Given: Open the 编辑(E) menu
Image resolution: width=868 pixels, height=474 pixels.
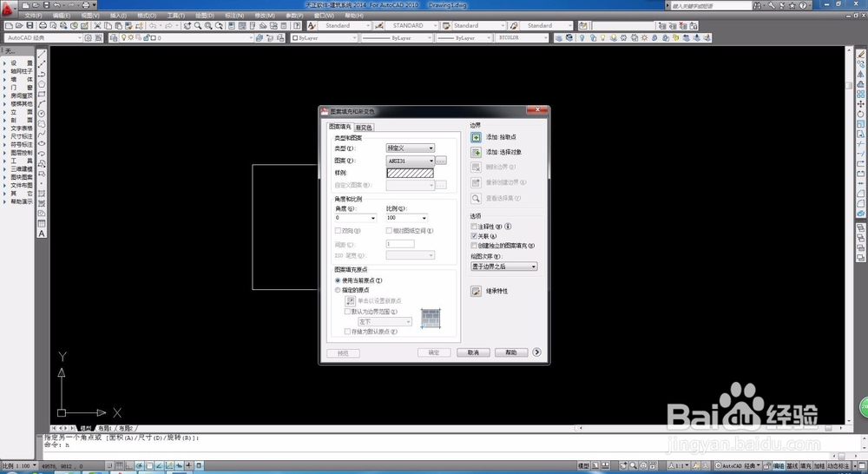Looking at the screenshot, I should click(x=61, y=16).
